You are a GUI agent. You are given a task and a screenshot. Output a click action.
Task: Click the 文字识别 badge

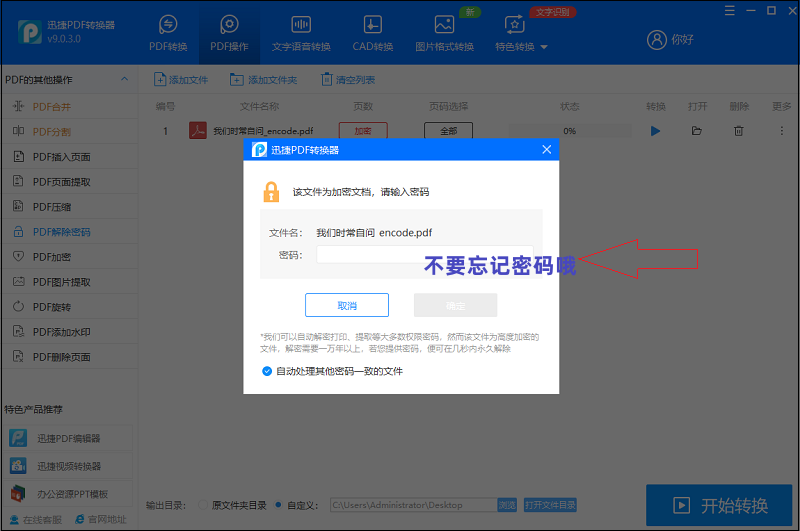553,12
